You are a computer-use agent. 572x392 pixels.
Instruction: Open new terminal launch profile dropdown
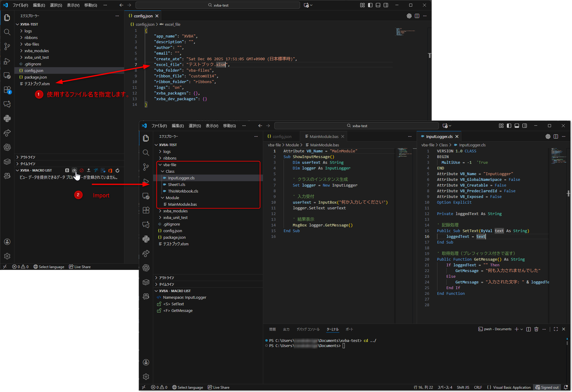click(x=522, y=329)
